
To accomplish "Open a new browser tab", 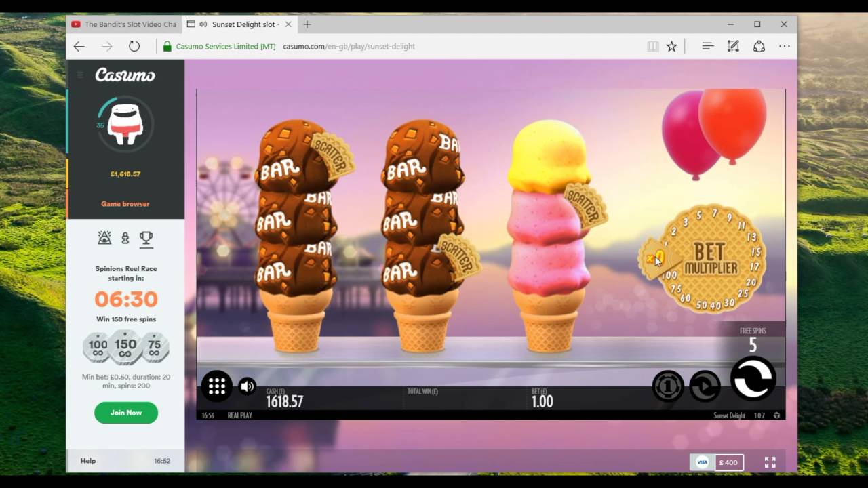I will pos(307,24).
